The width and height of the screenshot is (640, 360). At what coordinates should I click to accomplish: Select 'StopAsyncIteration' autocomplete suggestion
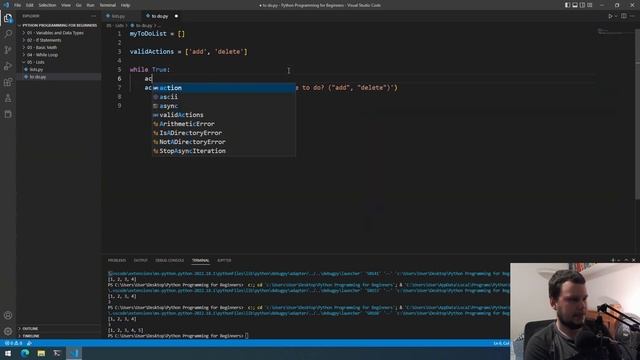224,151
